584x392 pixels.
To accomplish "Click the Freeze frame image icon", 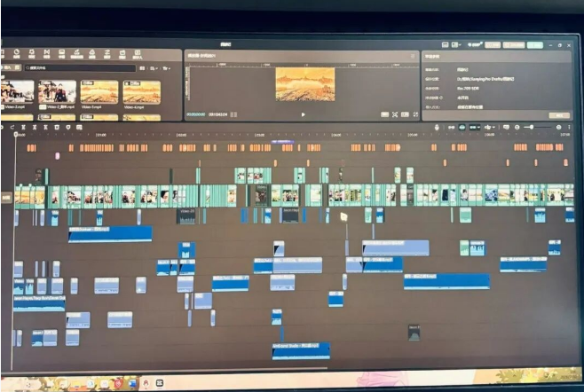I will pos(79,128).
